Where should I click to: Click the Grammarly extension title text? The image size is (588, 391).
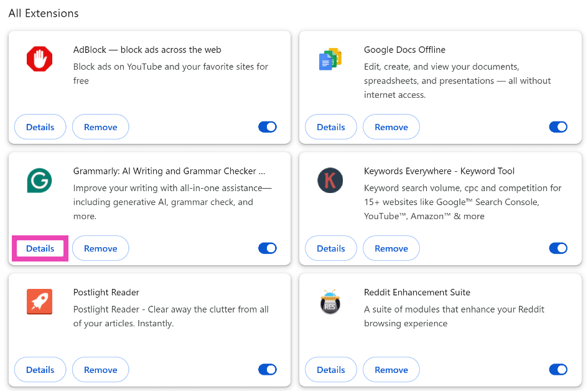169,171
